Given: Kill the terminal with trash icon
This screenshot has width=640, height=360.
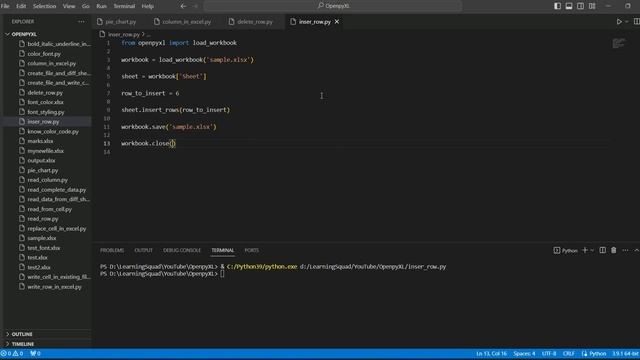Looking at the screenshot, I should click(x=613, y=250).
